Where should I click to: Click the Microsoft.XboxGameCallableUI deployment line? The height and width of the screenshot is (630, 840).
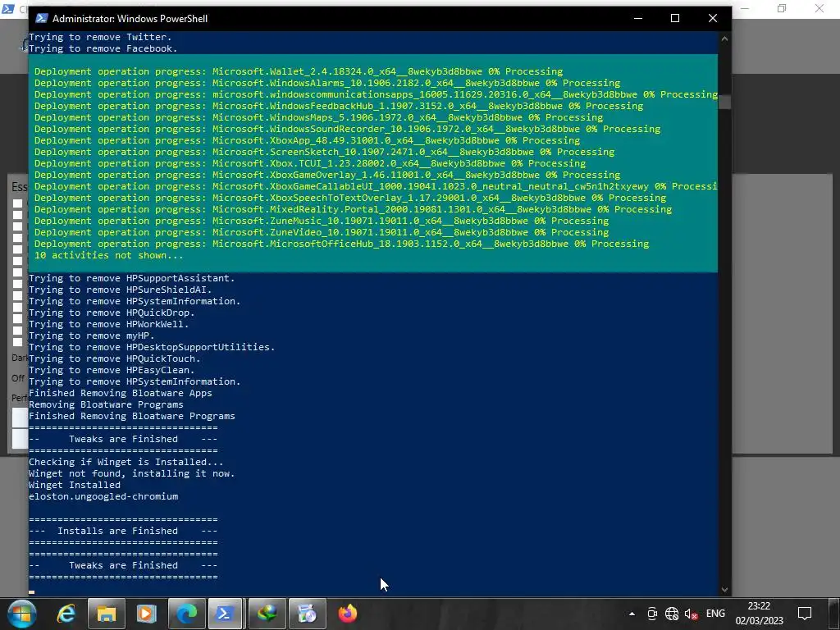pyautogui.click(x=376, y=186)
